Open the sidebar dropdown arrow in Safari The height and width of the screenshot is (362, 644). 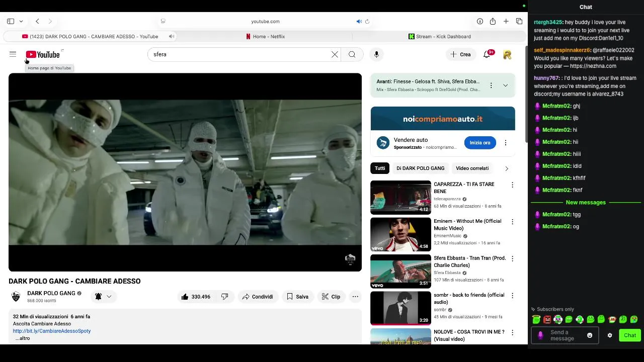(21, 21)
